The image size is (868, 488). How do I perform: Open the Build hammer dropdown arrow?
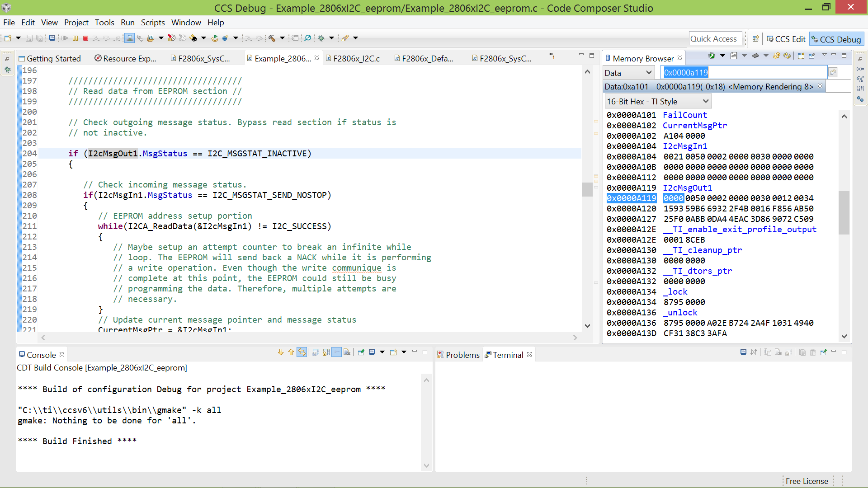pyautogui.click(x=282, y=38)
